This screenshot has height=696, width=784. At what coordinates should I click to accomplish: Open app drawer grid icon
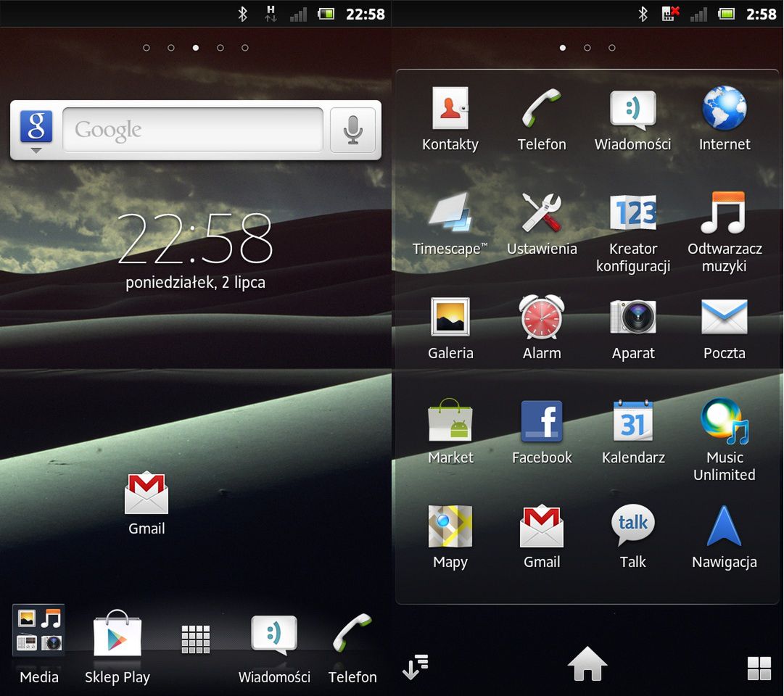(196, 639)
